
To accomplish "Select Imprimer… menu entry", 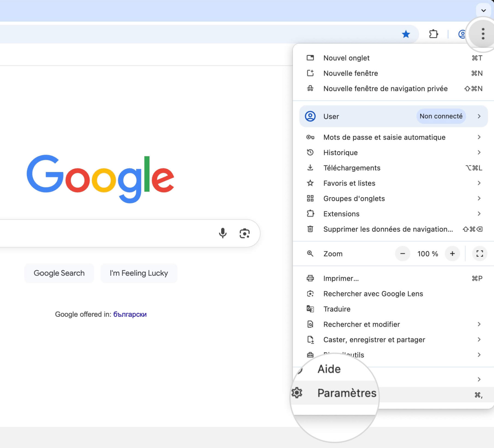I will 393,278.
